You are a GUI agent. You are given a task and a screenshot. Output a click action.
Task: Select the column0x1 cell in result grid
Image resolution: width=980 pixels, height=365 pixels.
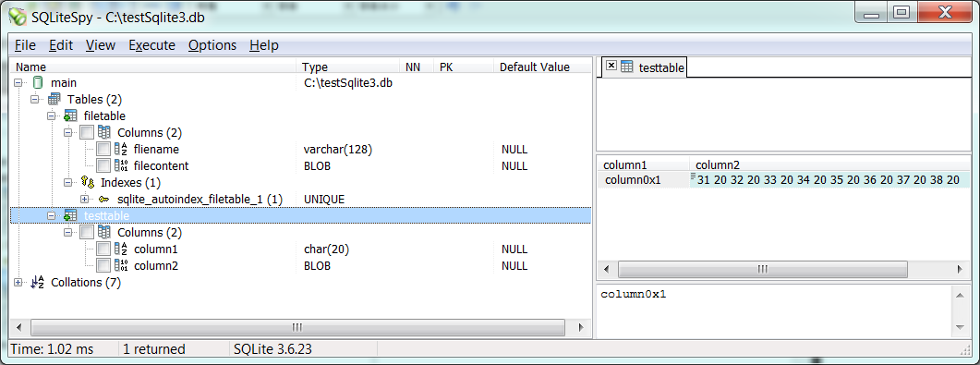click(x=644, y=180)
